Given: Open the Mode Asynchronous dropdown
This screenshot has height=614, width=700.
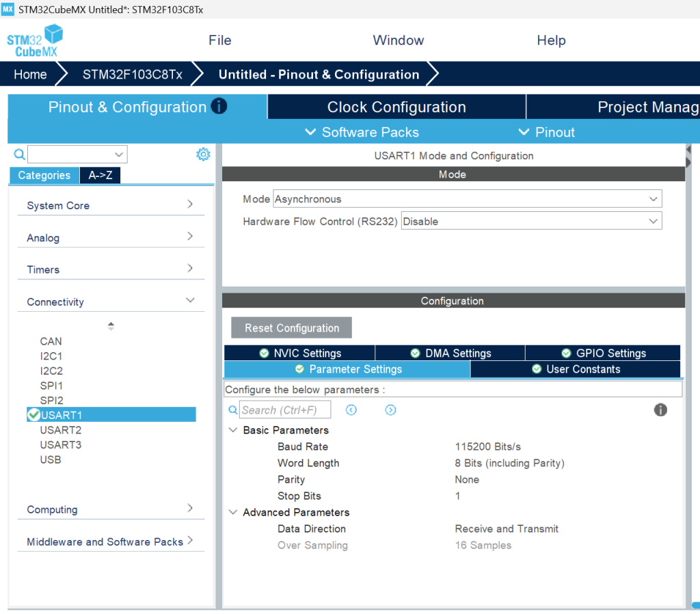Looking at the screenshot, I should (x=467, y=199).
